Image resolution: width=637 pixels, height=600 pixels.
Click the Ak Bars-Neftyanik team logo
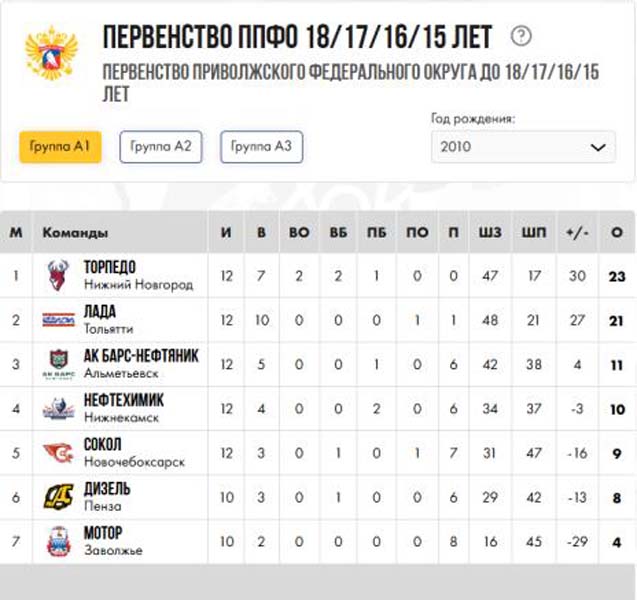tap(58, 364)
